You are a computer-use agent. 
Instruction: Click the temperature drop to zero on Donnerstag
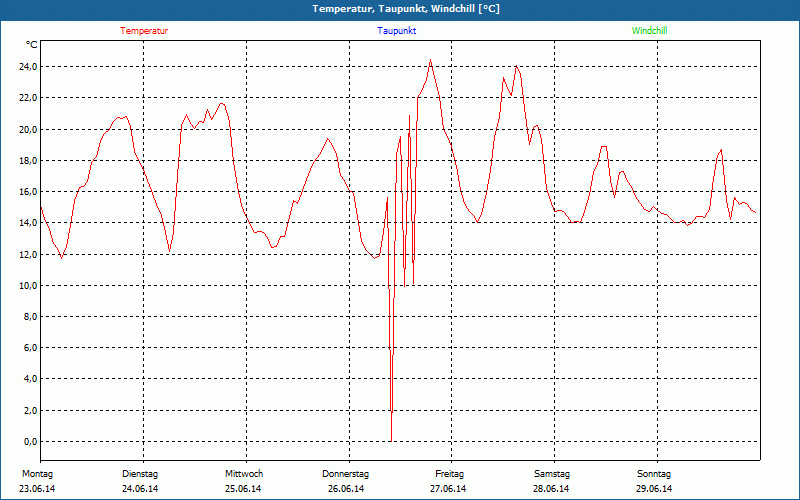[391, 441]
